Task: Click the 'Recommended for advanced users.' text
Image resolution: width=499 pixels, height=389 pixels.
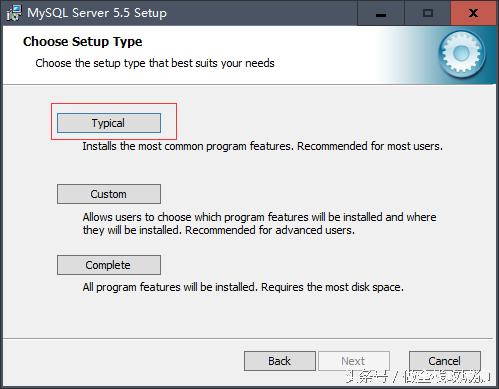Action: click(270, 230)
